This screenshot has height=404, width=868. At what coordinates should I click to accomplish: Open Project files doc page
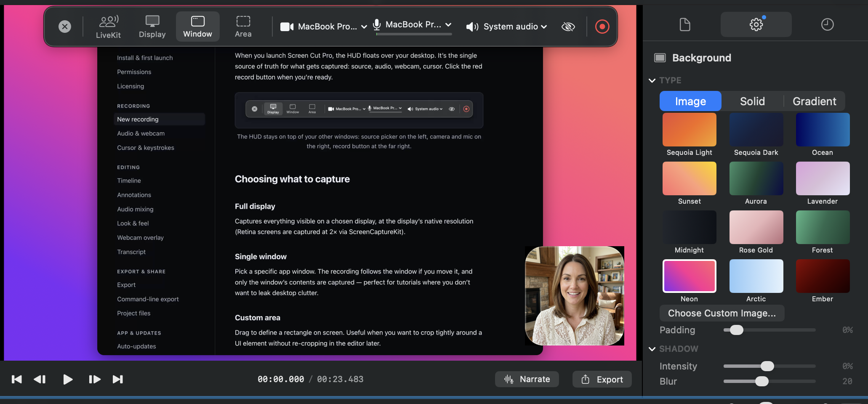pos(133,314)
